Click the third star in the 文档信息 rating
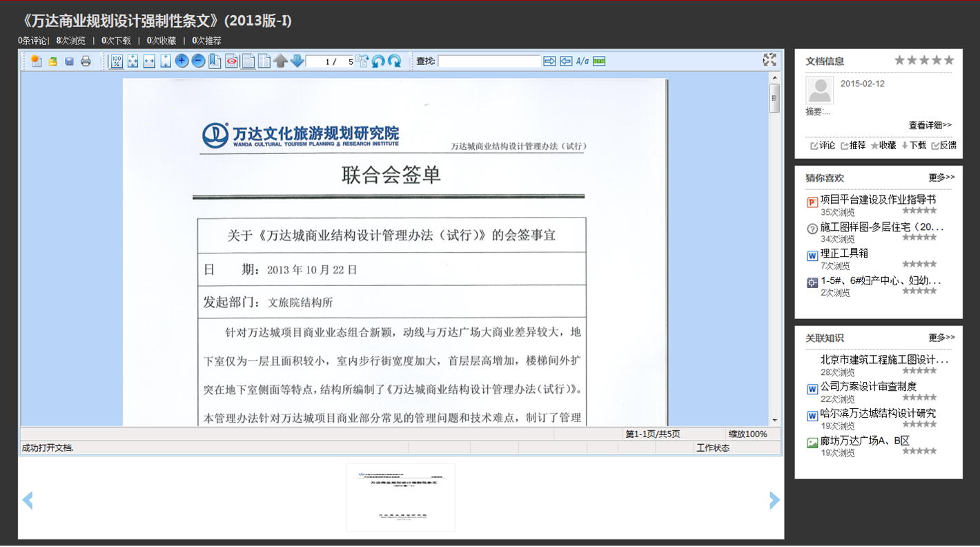 point(924,60)
